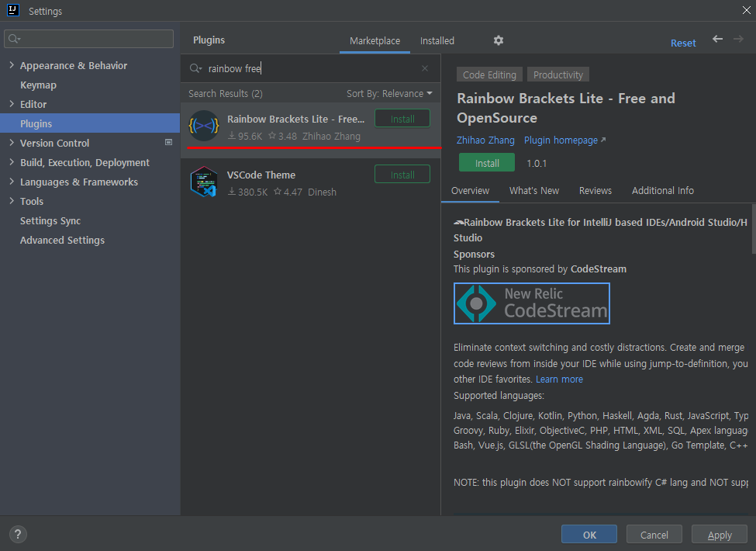Expand Appearance & Behavior settings

coord(12,65)
